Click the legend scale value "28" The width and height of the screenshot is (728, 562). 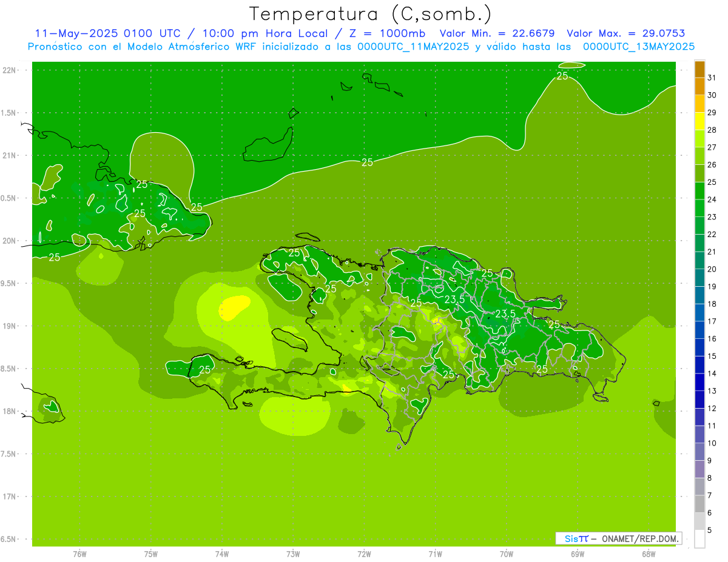712,130
